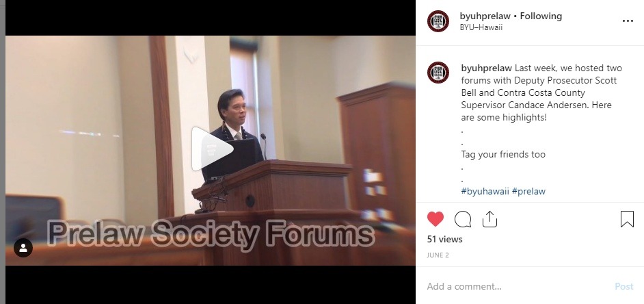Viewport: 644px width, 304px height.
Task: Open the #byuhawaii hashtag
Action: (485, 191)
